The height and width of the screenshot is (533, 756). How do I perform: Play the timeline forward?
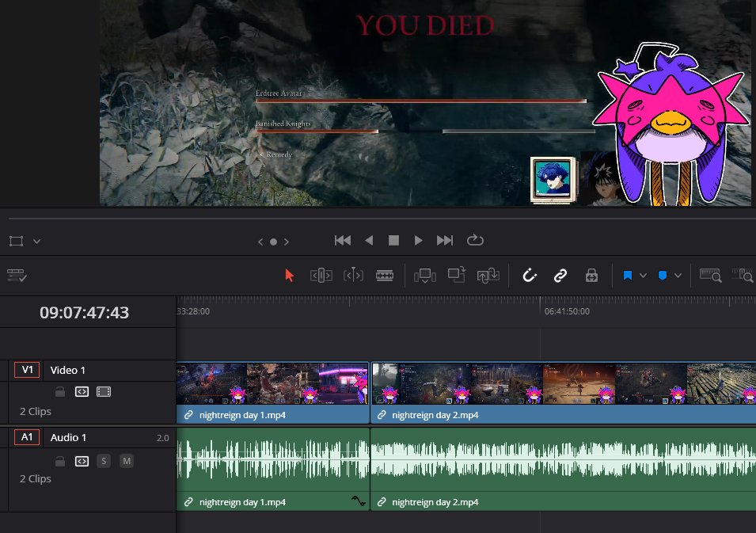tap(418, 240)
